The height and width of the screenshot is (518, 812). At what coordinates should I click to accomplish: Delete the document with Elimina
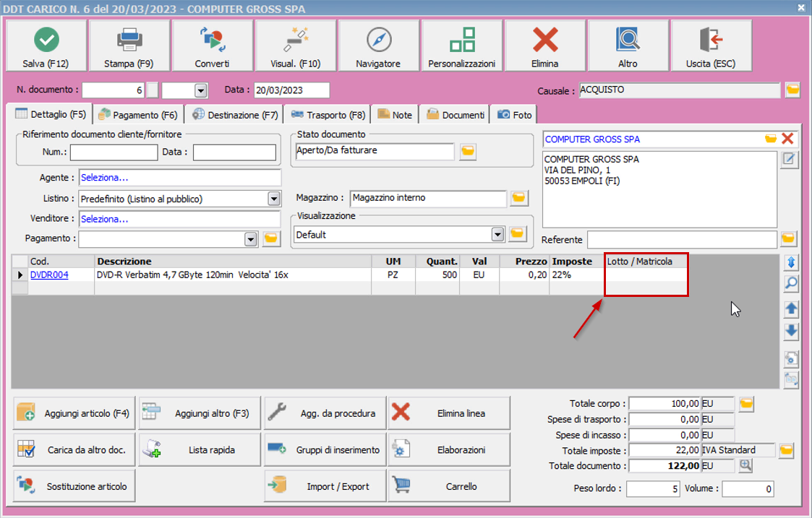pyautogui.click(x=544, y=46)
